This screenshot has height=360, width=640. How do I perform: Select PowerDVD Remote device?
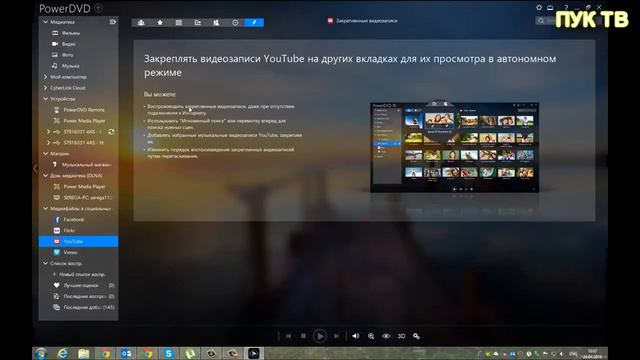[x=84, y=110]
